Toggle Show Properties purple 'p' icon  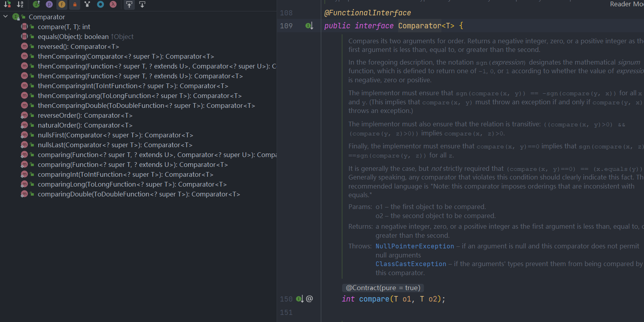[49, 4]
